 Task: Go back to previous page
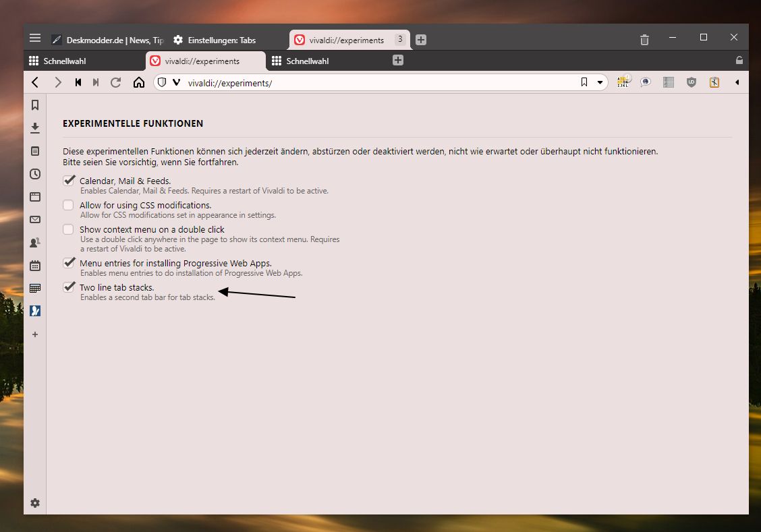tap(35, 82)
